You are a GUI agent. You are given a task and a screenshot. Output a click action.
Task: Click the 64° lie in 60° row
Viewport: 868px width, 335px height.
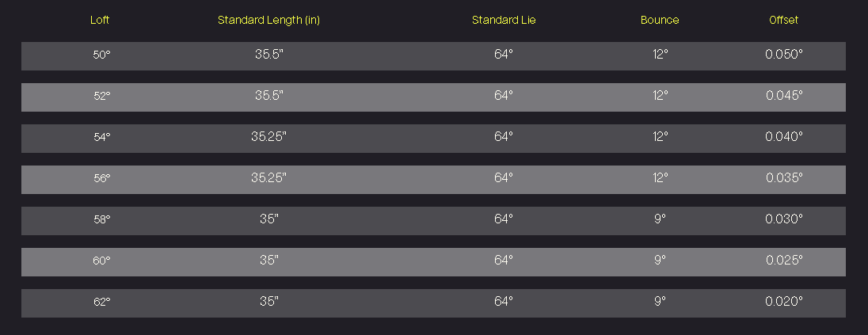tap(504, 260)
